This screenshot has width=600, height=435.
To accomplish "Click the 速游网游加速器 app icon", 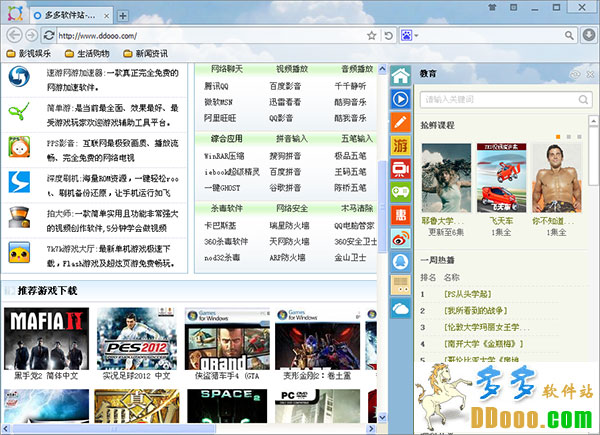I will 19,76.
